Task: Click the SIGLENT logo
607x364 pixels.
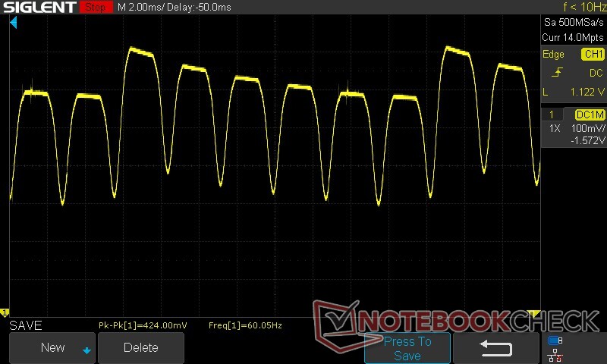Action: click(x=39, y=7)
